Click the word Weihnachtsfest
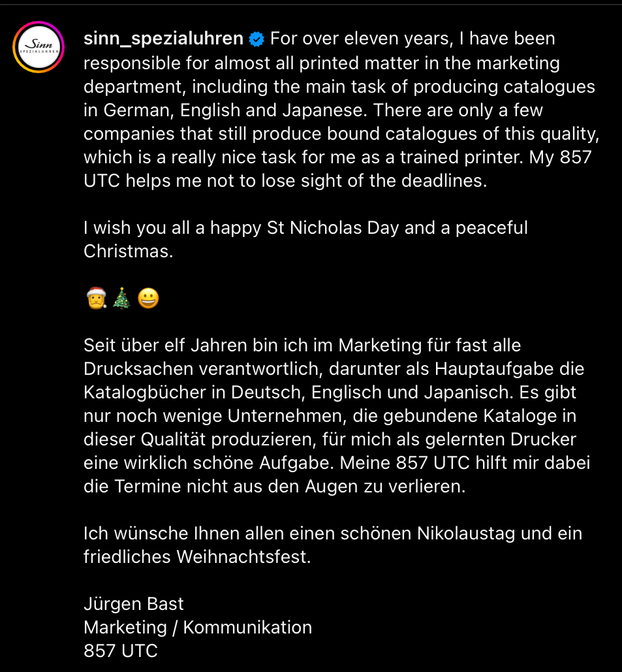The height and width of the screenshot is (672, 622). coord(242,556)
